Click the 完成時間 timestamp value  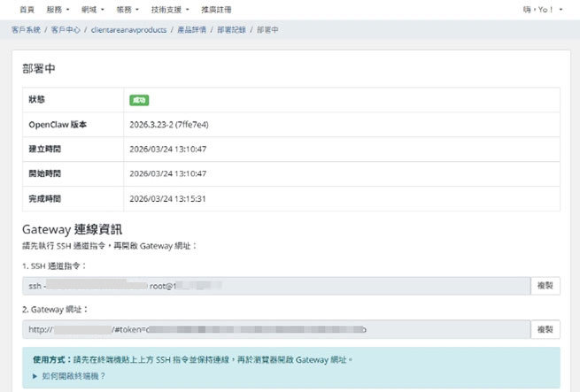167,198
